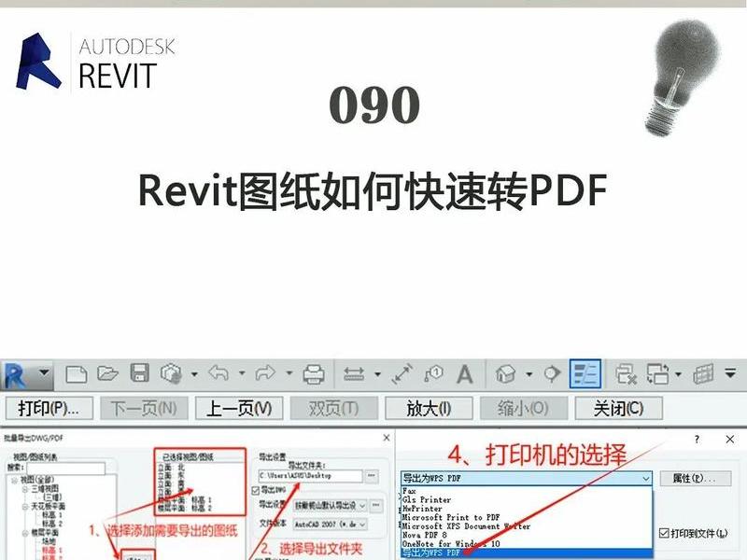Click the Print printer icon
This screenshot has height=560, width=747.
tap(314, 374)
